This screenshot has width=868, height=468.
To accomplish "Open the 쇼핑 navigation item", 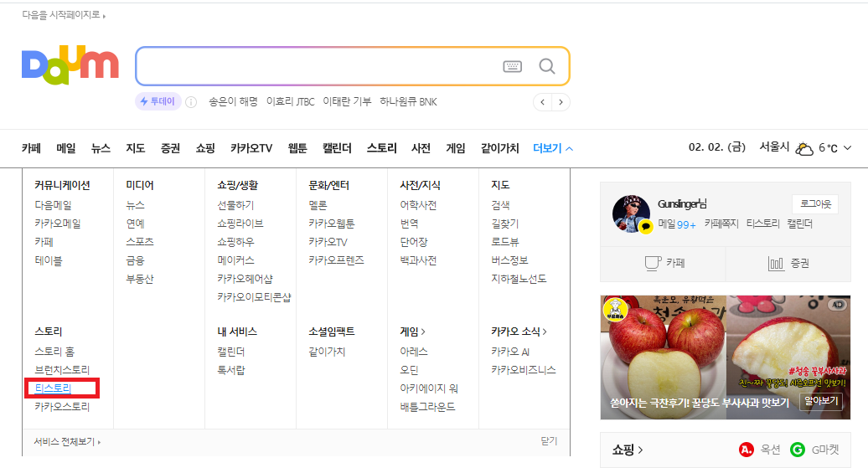I will click(204, 148).
